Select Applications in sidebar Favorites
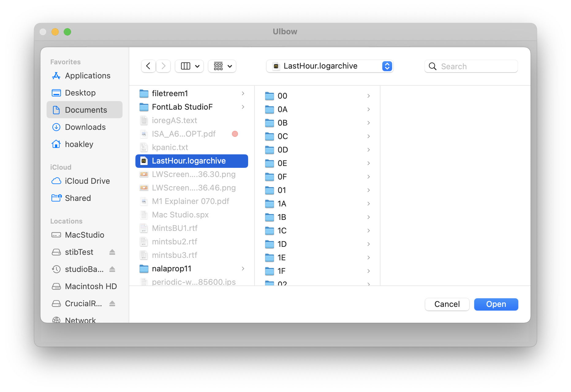This screenshot has width=571, height=392. 87,76
